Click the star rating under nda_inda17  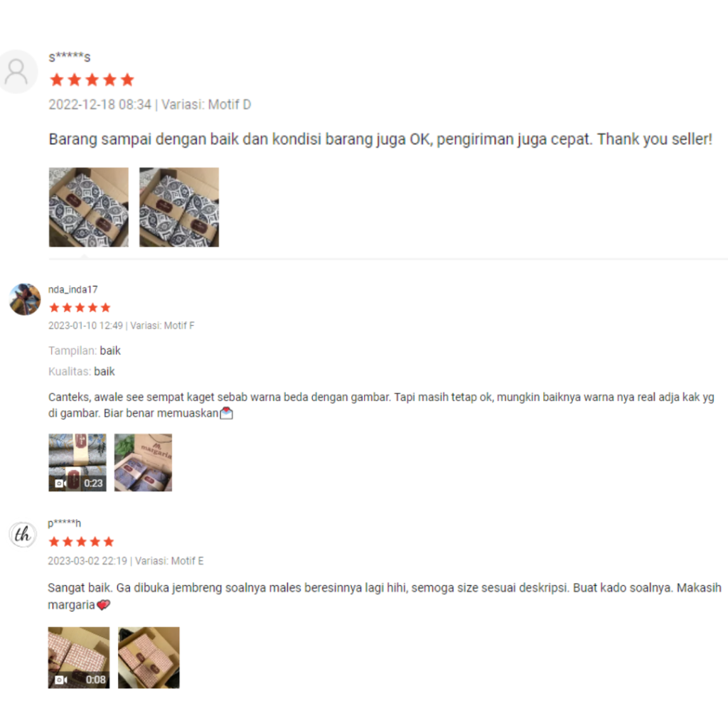click(x=80, y=307)
